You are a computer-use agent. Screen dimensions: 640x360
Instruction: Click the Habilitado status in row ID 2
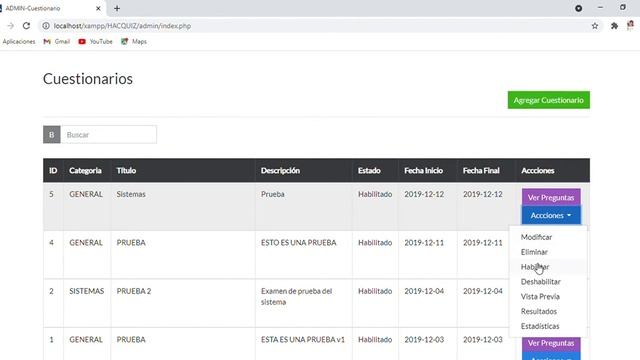pos(375,291)
